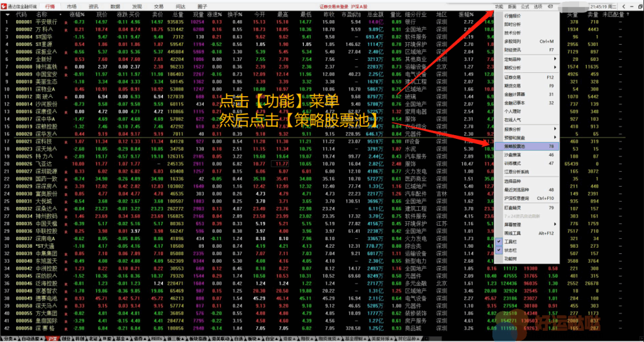Switch to the 圈子 top tab
The image size is (644, 342).
click(203, 6)
